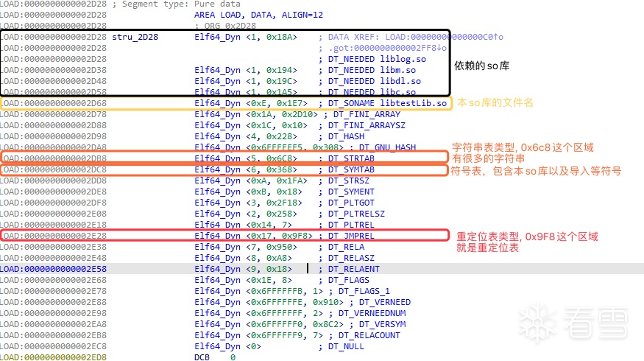Viewport: 644px width, 361px height.
Task: Click the DT_VERNEED comment
Action: 384,302
